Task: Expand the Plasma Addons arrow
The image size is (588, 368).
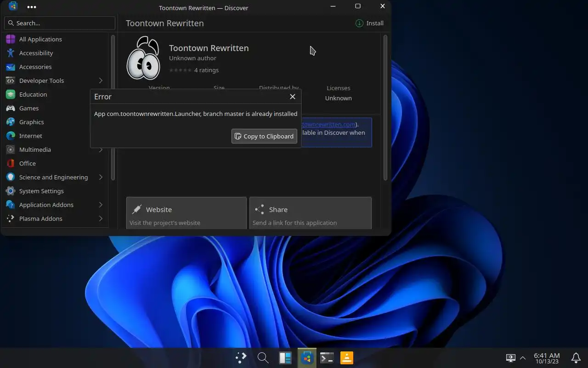Action: (x=101, y=218)
